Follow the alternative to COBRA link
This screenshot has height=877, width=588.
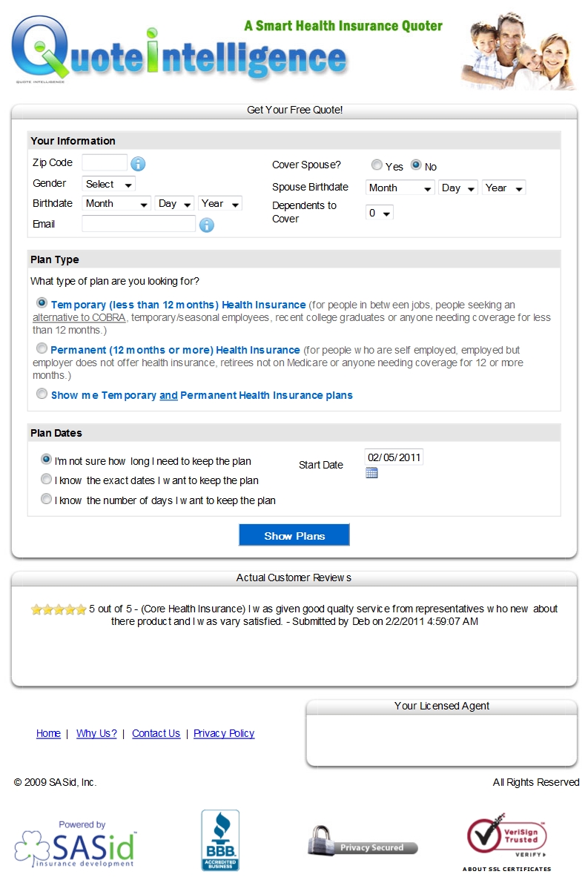point(79,318)
